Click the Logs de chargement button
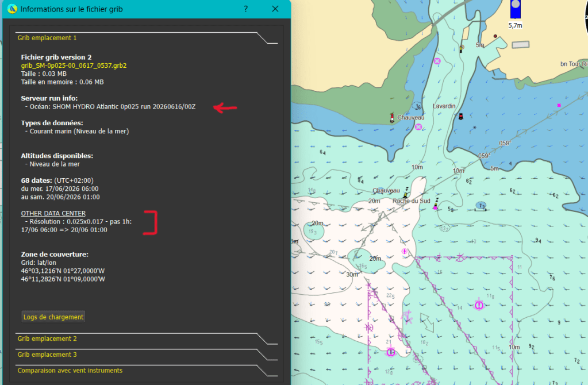588x385 pixels. (x=53, y=317)
